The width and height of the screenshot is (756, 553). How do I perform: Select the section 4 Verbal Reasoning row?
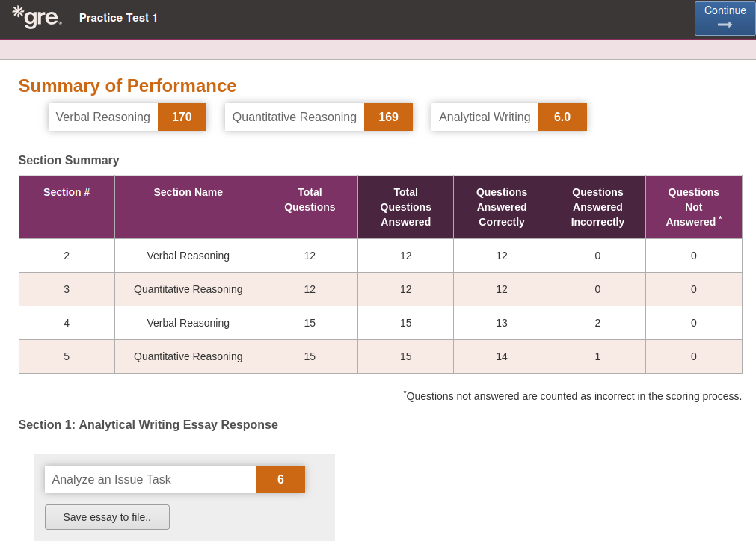click(x=381, y=324)
